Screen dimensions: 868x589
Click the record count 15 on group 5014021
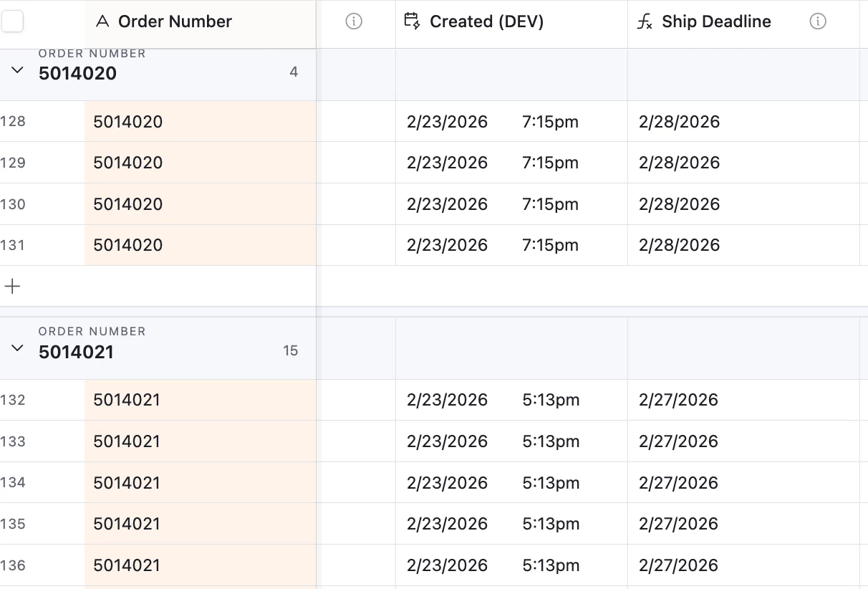click(290, 351)
